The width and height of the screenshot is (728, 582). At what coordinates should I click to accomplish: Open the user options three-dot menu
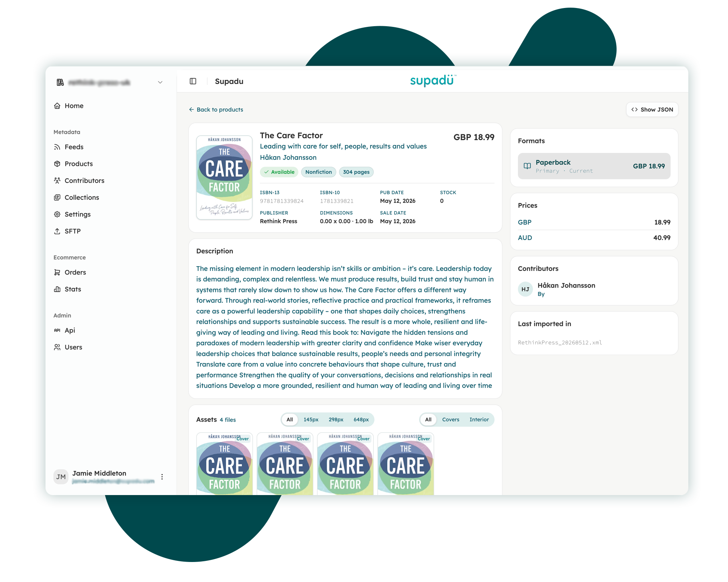click(x=162, y=477)
